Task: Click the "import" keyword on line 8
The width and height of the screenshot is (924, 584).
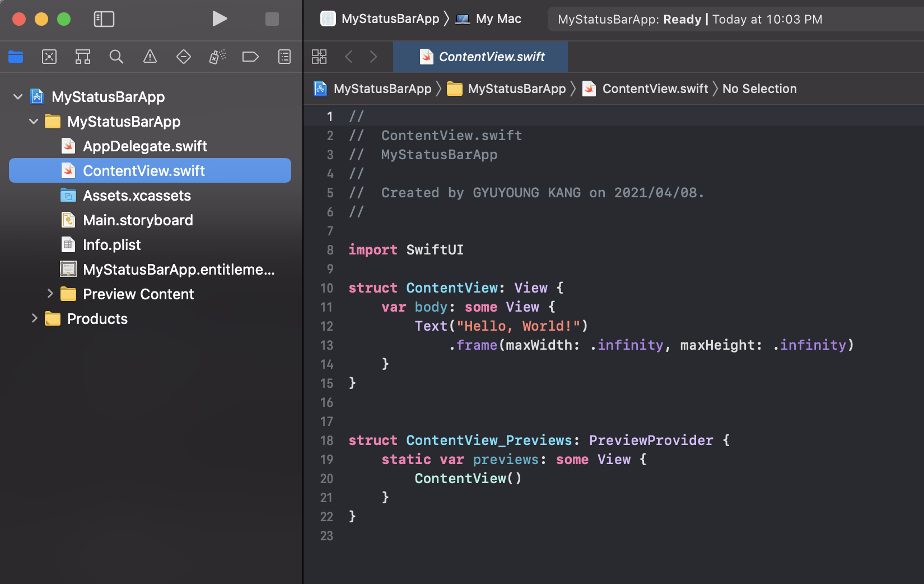Action: pyautogui.click(x=373, y=250)
